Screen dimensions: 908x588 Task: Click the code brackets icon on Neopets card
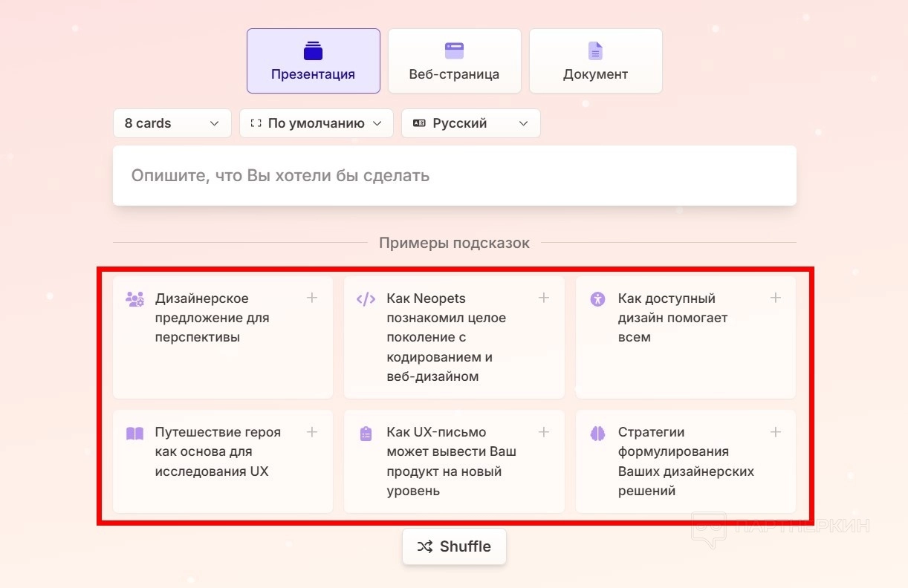coord(366,299)
